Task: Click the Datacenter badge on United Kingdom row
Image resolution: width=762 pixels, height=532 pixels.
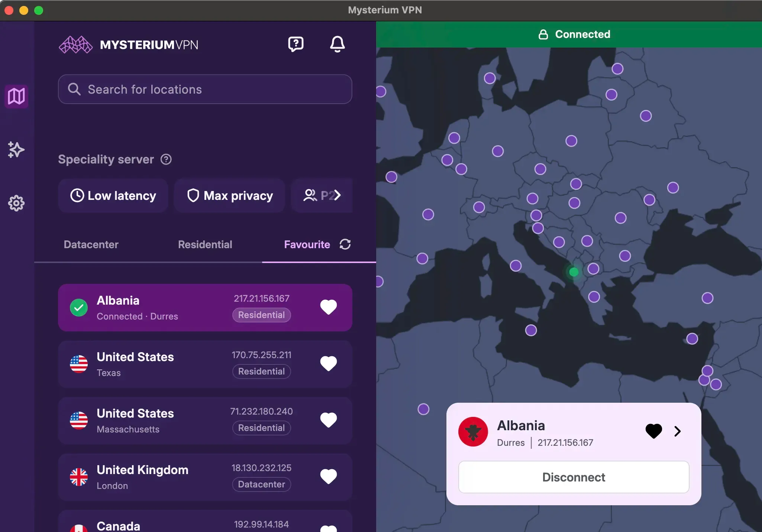Action: click(262, 484)
